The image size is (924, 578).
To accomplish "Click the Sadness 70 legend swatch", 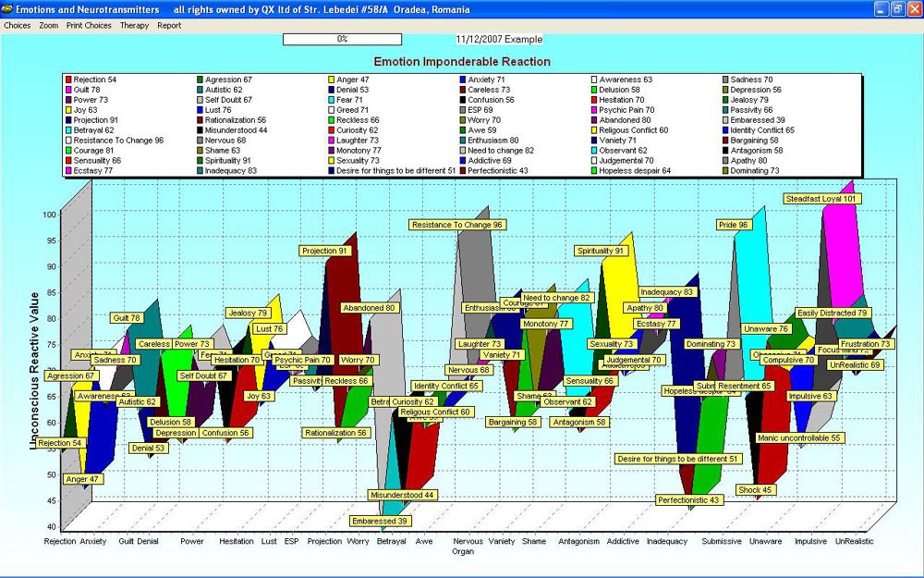I will click(726, 80).
